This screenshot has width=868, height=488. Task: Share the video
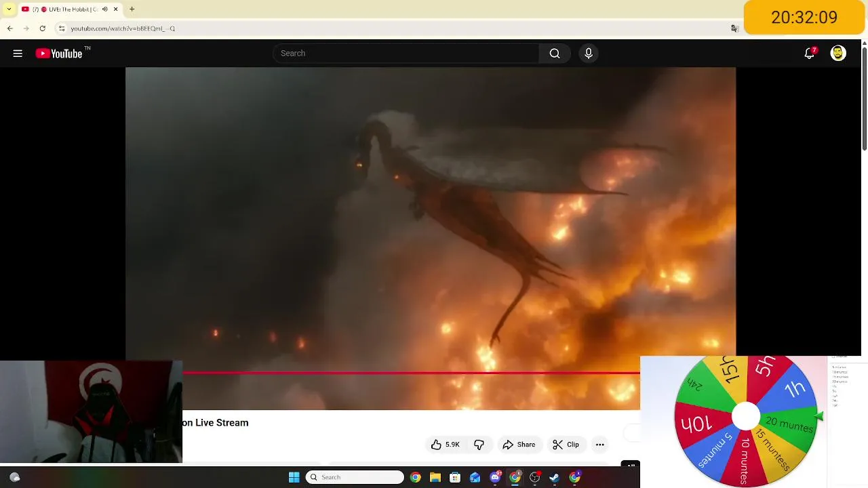(x=519, y=445)
